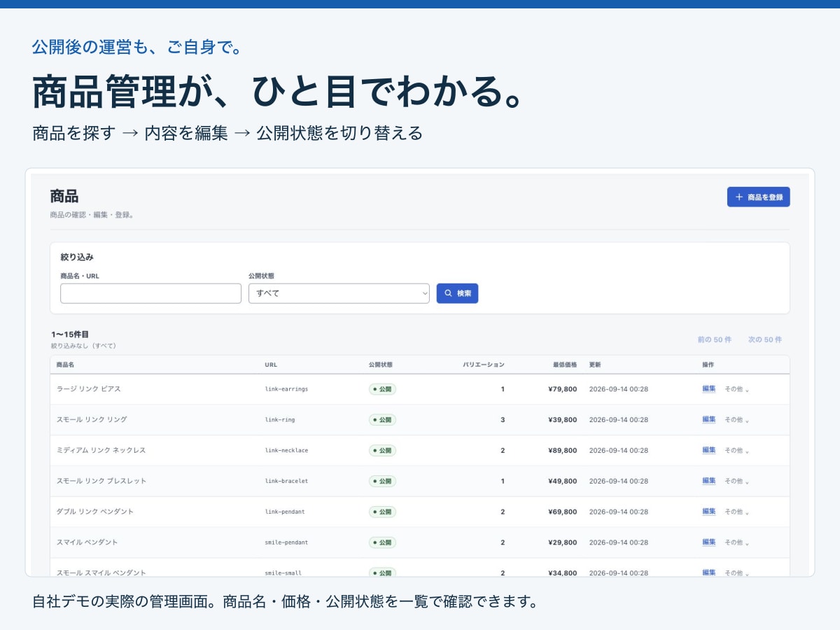The width and height of the screenshot is (840, 630).
Task: Open the 公開状態 dropdown showing すべて
Action: click(x=339, y=293)
